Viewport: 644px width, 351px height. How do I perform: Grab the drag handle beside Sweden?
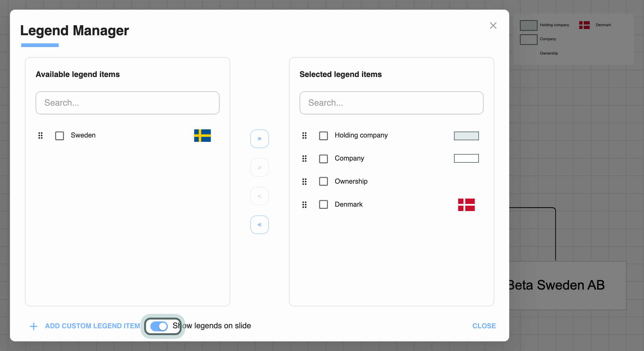click(40, 136)
